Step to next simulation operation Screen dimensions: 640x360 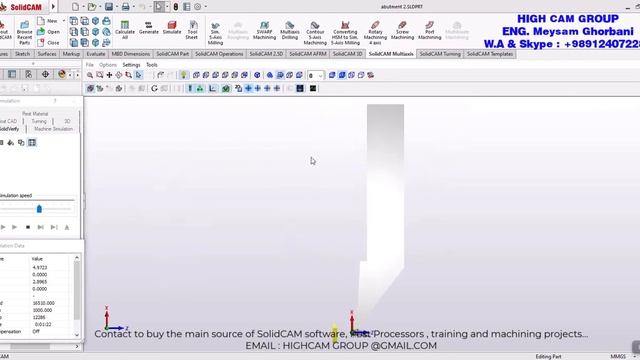(x=41, y=227)
